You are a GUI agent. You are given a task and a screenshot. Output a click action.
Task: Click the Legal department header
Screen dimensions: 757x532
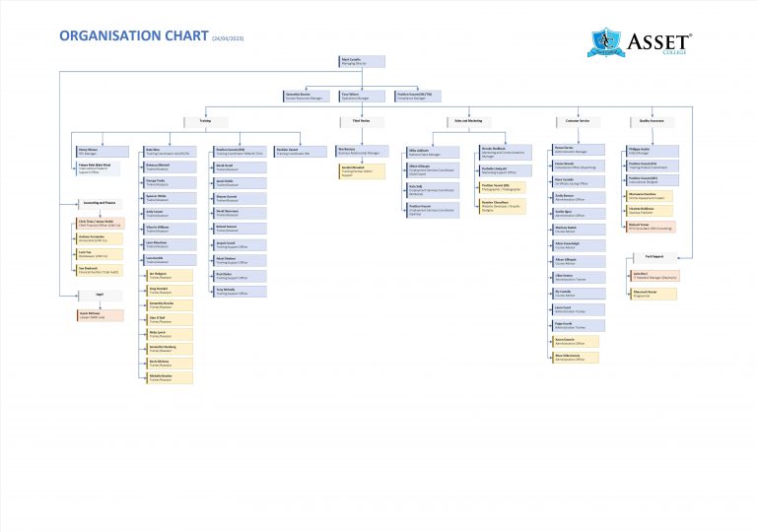(97, 294)
